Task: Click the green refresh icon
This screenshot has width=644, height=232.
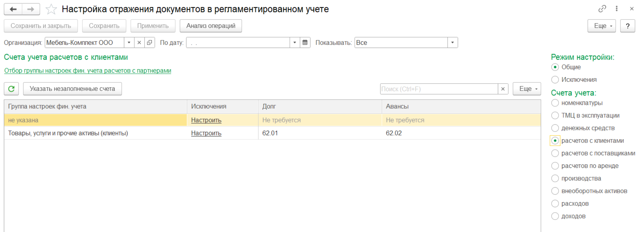Action: (11, 89)
